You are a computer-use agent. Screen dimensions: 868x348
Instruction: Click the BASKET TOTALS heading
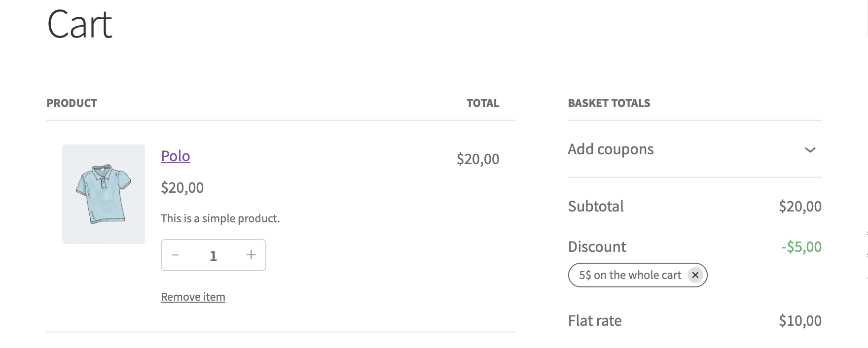point(609,104)
